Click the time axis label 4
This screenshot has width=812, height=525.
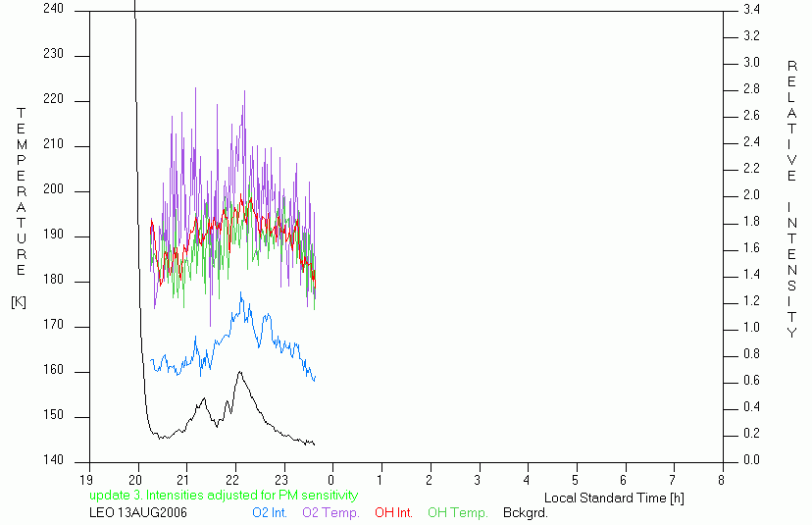527,480
